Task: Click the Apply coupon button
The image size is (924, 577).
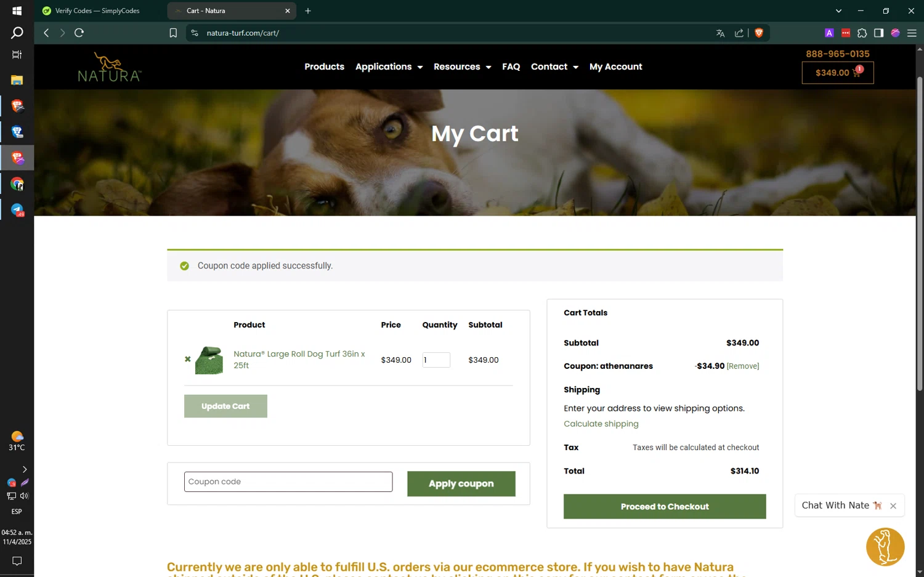Action: (461, 483)
